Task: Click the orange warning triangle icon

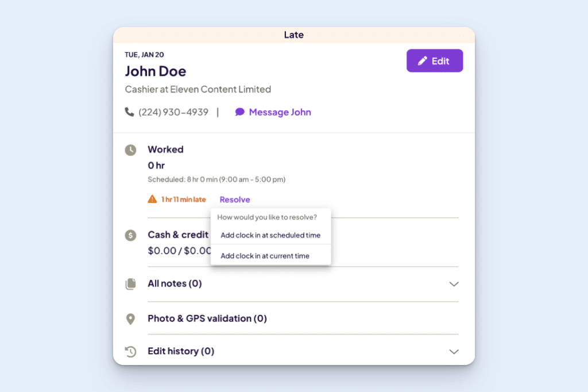Action: click(152, 199)
